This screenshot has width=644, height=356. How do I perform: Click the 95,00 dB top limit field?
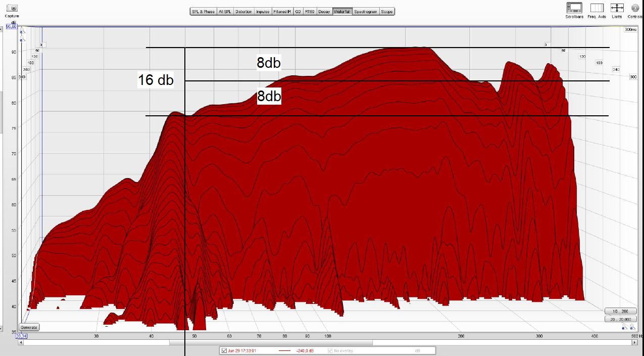click(x=11, y=27)
